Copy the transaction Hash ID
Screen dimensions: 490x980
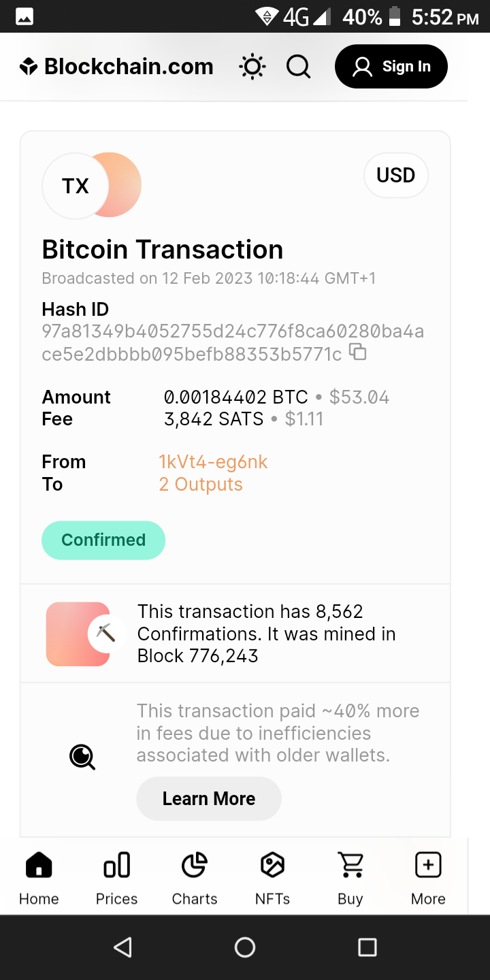pyautogui.click(x=357, y=352)
